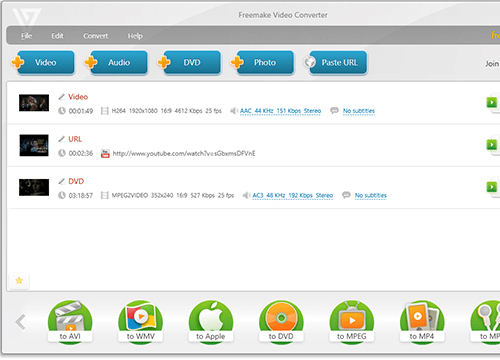Click the red Video title text
The height and width of the screenshot is (360, 500).
[x=78, y=97]
